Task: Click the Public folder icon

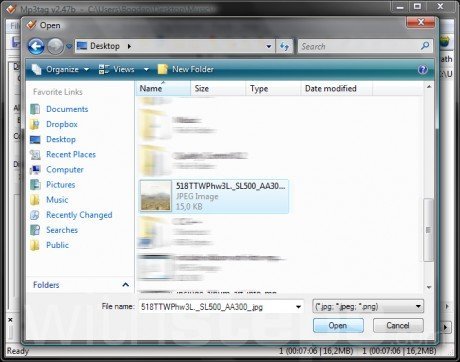Action: 35,245
